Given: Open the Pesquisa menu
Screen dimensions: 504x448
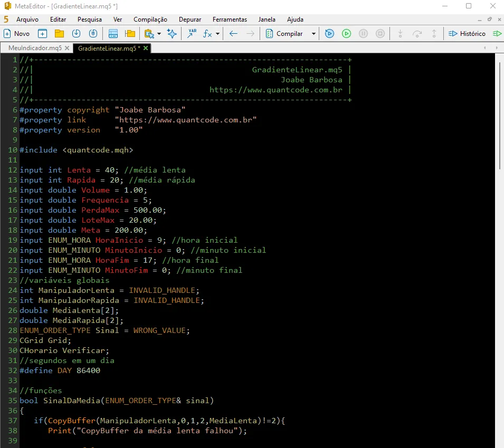Looking at the screenshot, I should click(89, 20).
